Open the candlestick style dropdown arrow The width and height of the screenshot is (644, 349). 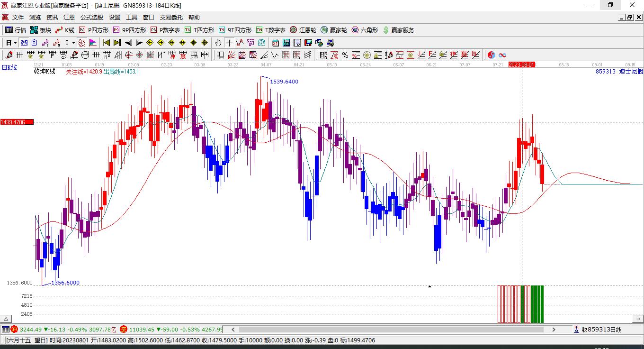pyautogui.click(x=73, y=43)
